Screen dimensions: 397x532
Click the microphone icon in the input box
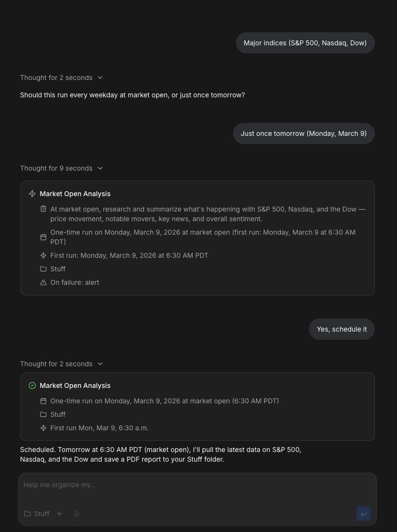(x=77, y=514)
